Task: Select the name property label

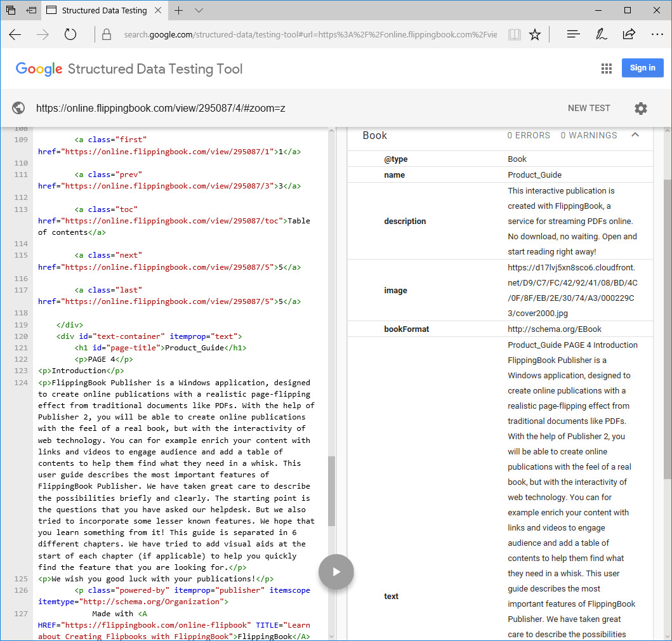Action: (x=394, y=175)
